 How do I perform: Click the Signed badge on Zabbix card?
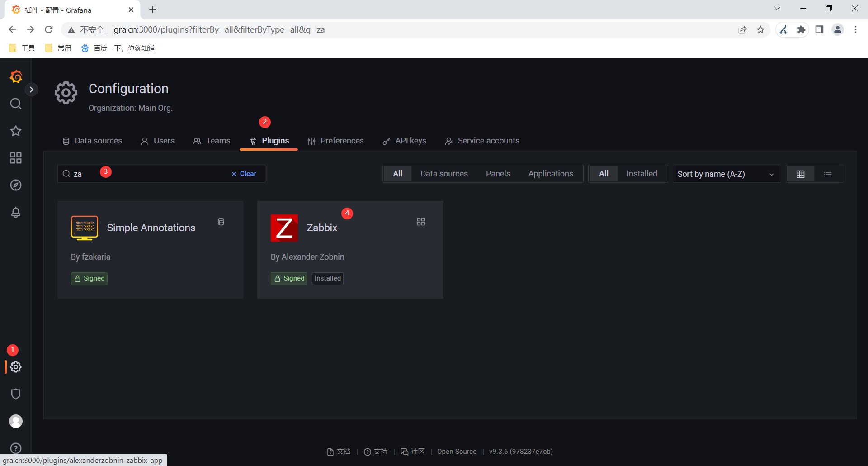click(289, 278)
